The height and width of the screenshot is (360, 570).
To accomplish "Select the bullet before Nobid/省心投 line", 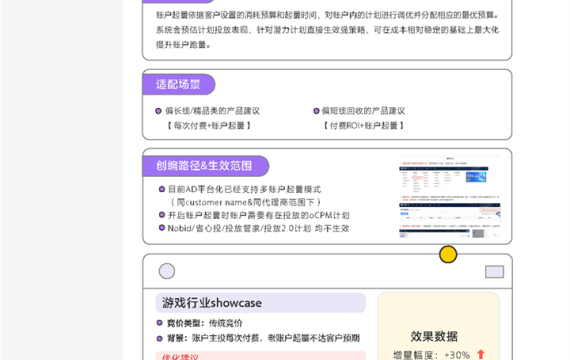I will (162, 228).
